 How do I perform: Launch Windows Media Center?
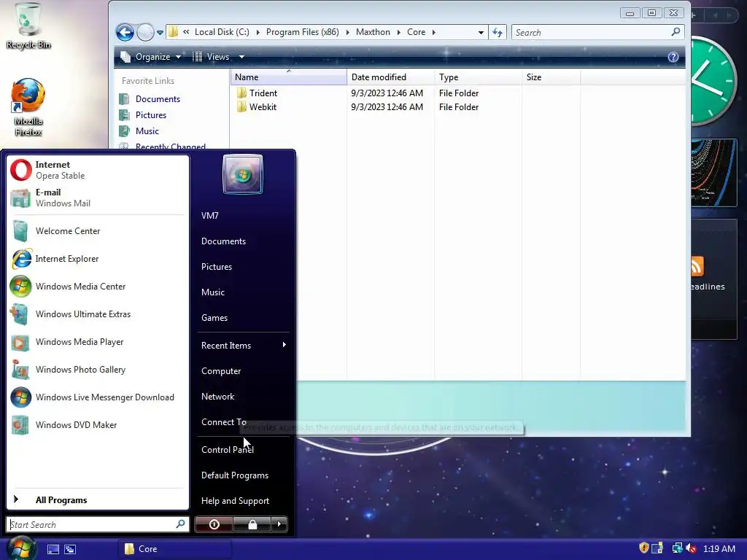click(x=98, y=286)
